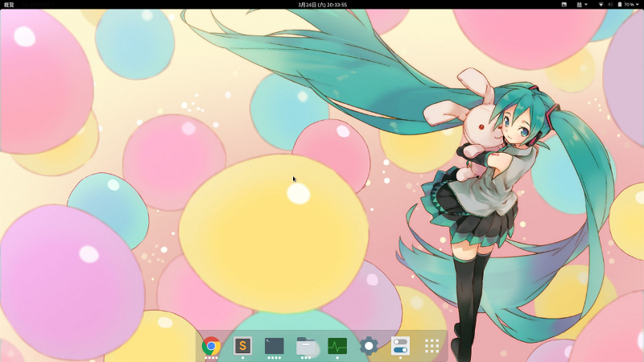
Task: Open the Files manager from the dock
Action: click(306, 347)
